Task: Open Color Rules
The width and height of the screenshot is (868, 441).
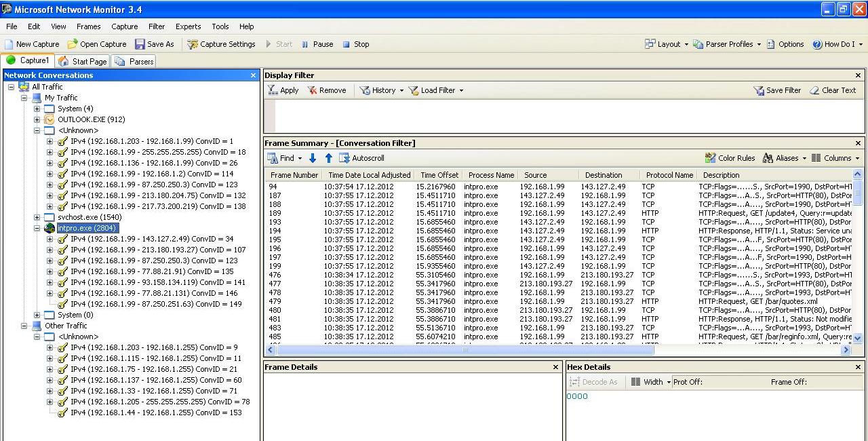Action: pyautogui.click(x=730, y=158)
